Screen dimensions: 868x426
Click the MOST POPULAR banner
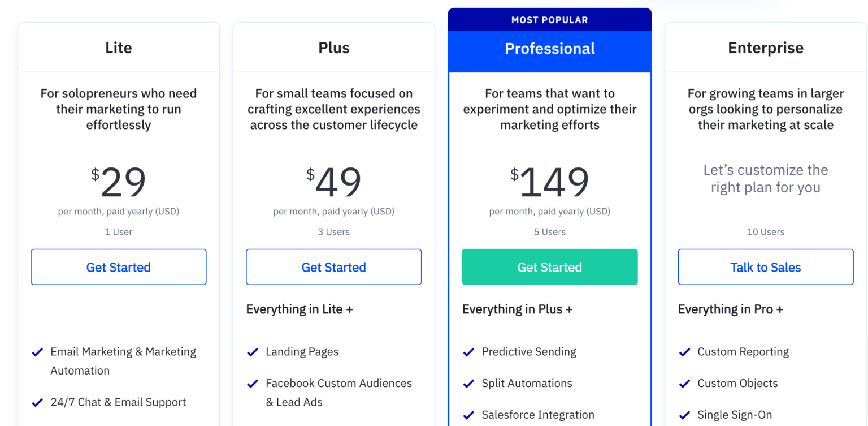[x=549, y=19]
